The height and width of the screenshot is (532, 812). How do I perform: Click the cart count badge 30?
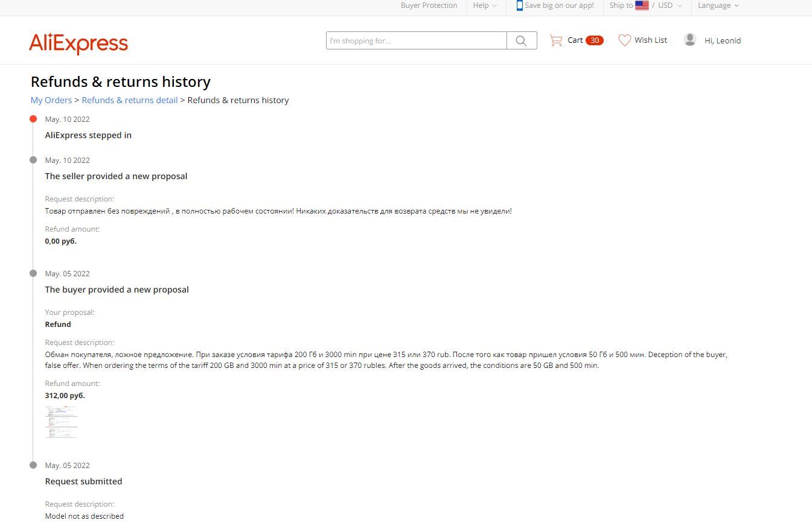click(x=595, y=40)
